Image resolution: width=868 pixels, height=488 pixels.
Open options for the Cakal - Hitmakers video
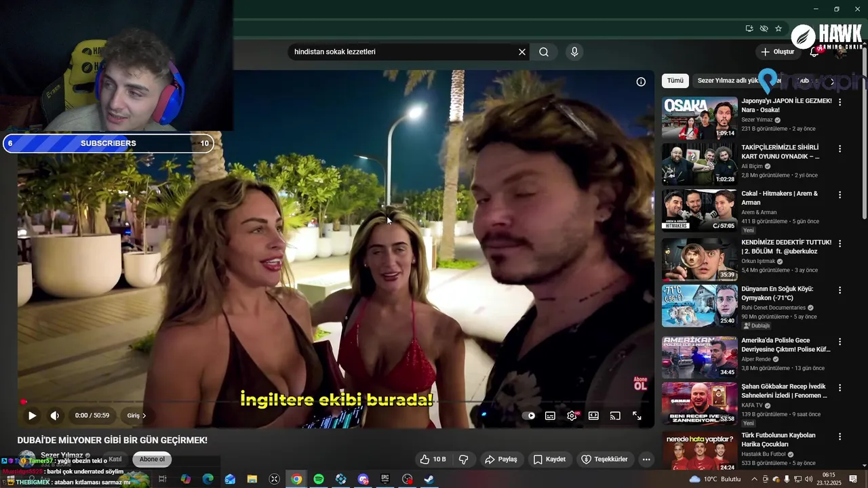(840, 195)
